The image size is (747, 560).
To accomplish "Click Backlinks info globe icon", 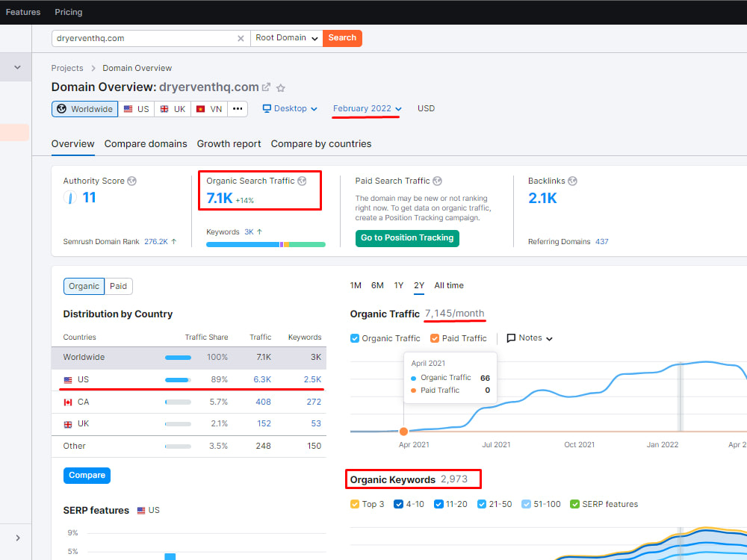I will click(x=573, y=181).
